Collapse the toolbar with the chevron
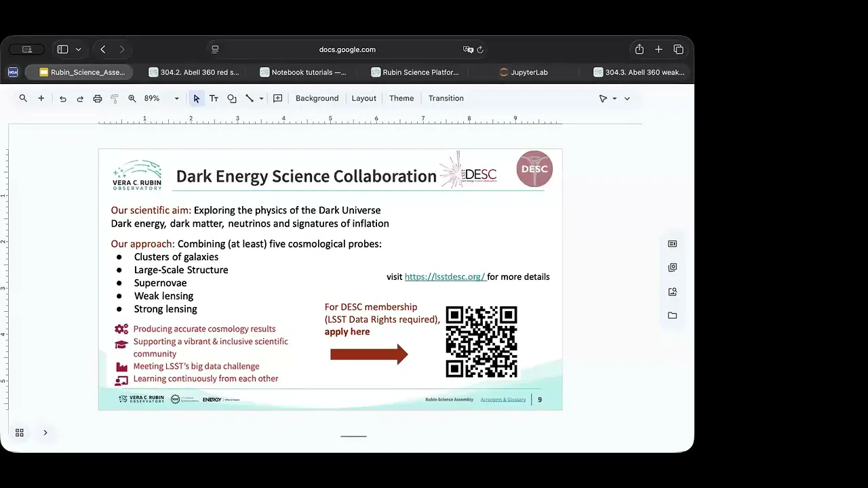This screenshot has height=488, width=868. 627,98
